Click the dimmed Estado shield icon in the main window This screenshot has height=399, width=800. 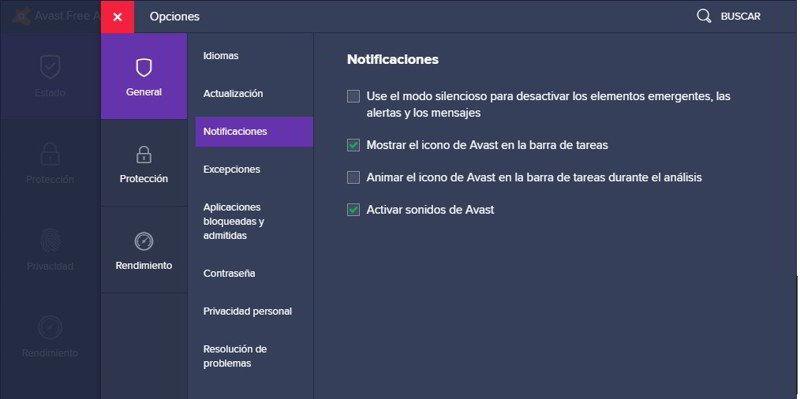[50, 67]
